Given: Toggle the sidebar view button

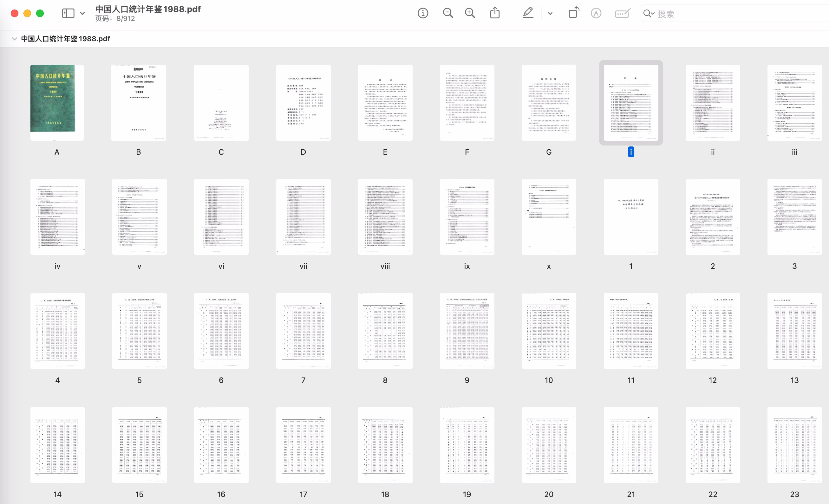Looking at the screenshot, I should 68,13.
